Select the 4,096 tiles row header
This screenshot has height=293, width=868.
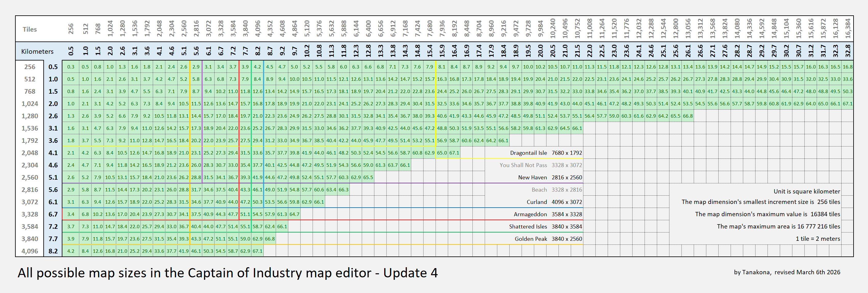pos(30,251)
